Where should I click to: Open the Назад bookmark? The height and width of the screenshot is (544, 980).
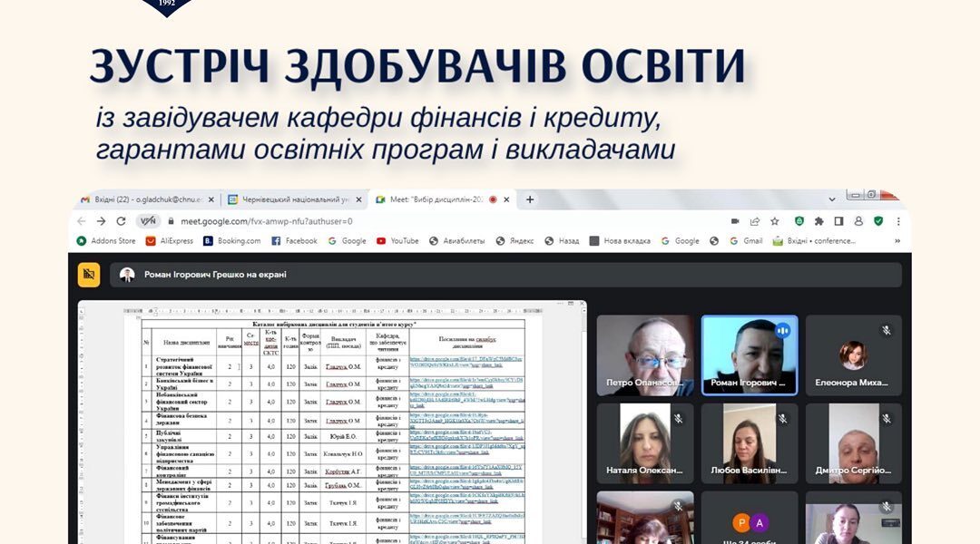point(562,240)
